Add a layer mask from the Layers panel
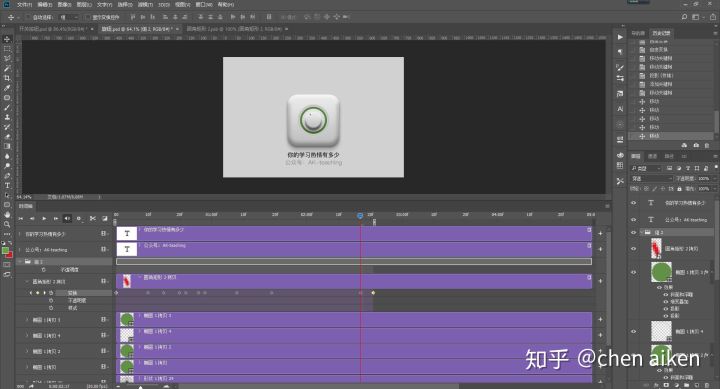720x389 pixels. (x=666, y=385)
